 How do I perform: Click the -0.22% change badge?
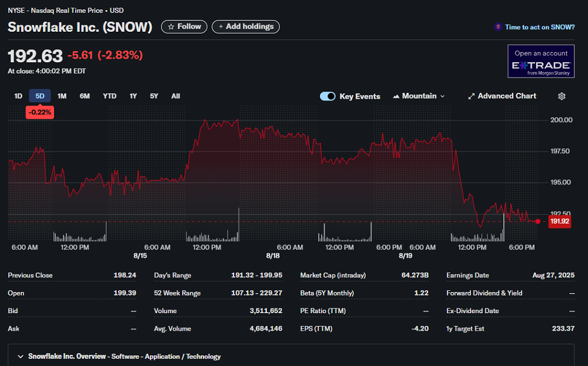coord(40,112)
